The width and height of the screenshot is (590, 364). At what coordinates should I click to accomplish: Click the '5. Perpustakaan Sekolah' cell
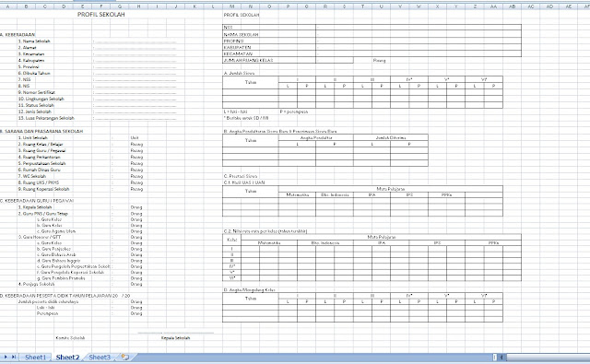pos(41,163)
